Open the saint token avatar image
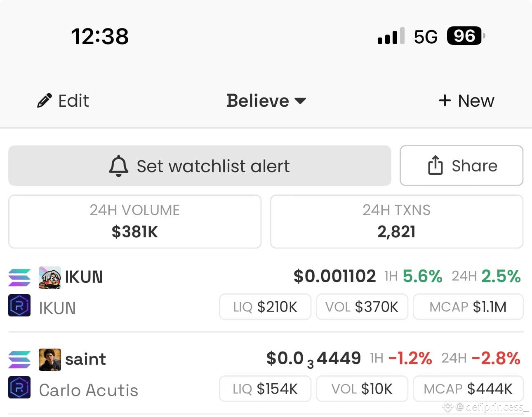This screenshot has height=417, width=532. point(50,359)
